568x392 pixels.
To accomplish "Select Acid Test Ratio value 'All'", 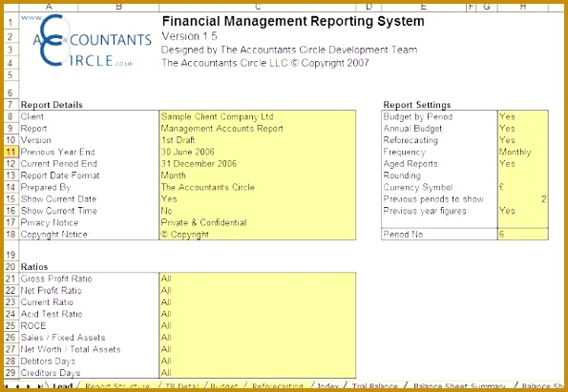I will click(x=258, y=314).
